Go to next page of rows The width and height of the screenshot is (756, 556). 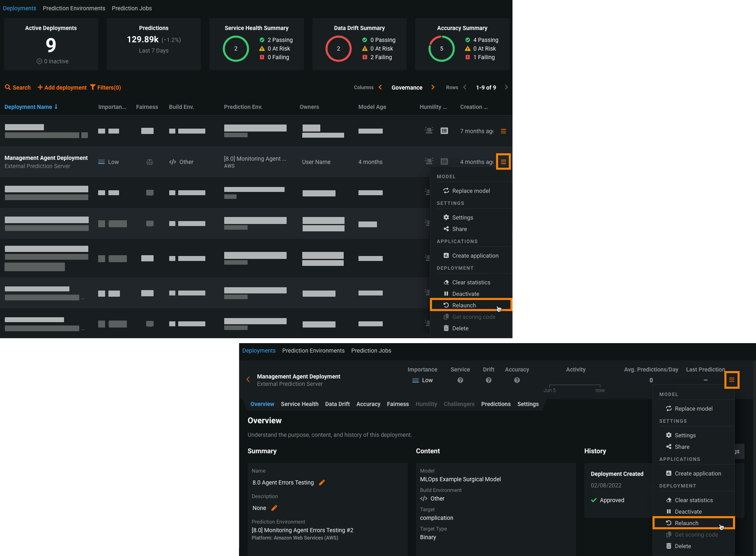506,87
